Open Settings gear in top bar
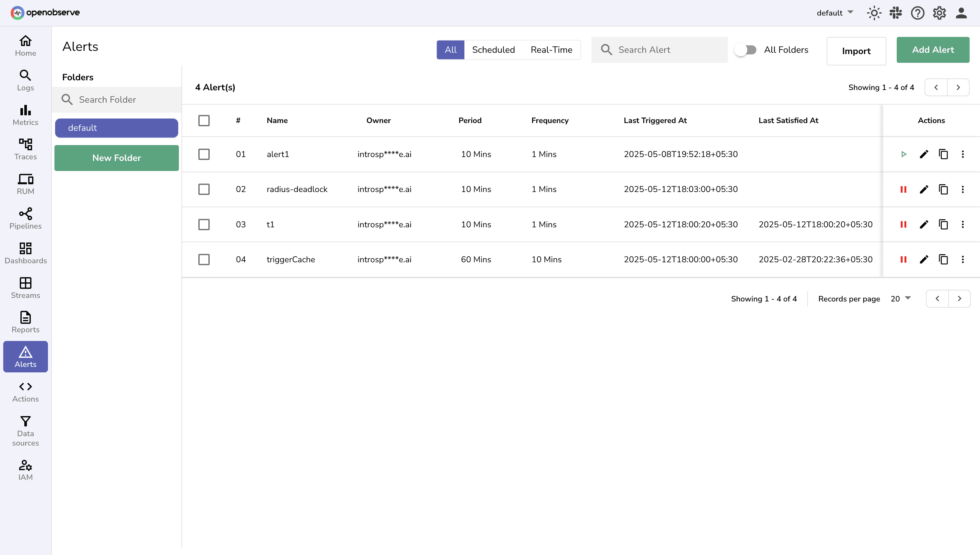This screenshot has height=555, width=980. (x=939, y=13)
